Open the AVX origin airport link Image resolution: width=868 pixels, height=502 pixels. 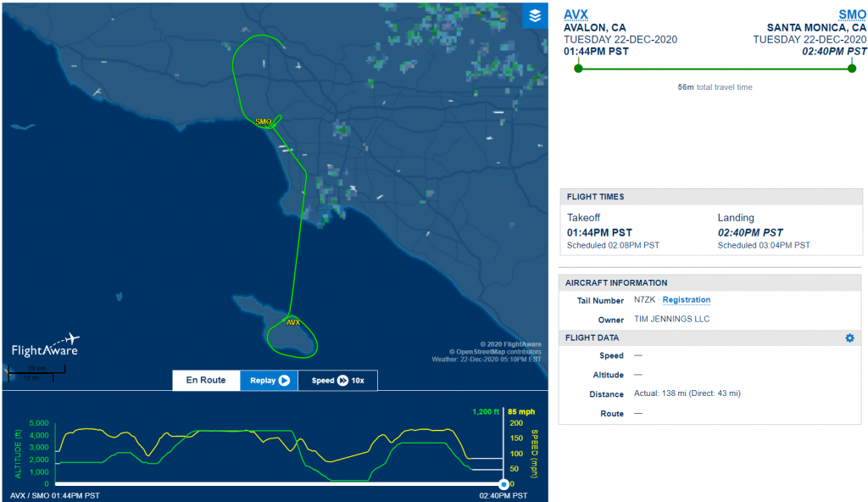coord(576,14)
